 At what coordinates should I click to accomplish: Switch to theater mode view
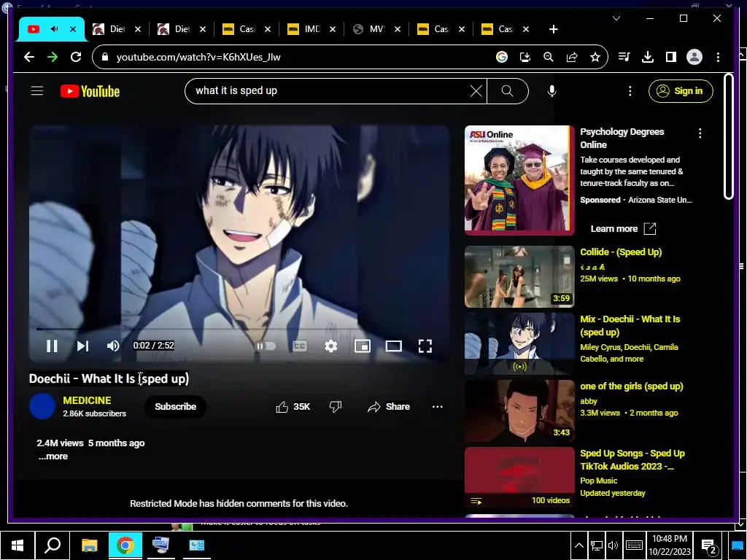393,346
